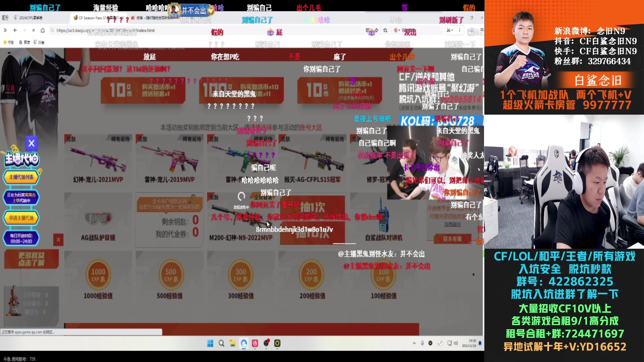Expand hidden system tray icons
The width and height of the screenshot is (644, 362).
[414, 343]
